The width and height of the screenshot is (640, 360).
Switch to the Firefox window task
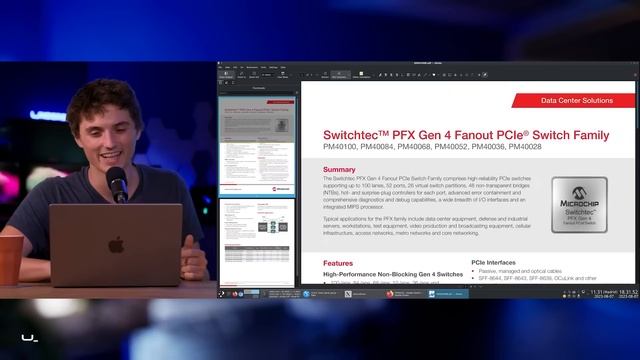coord(405,293)
